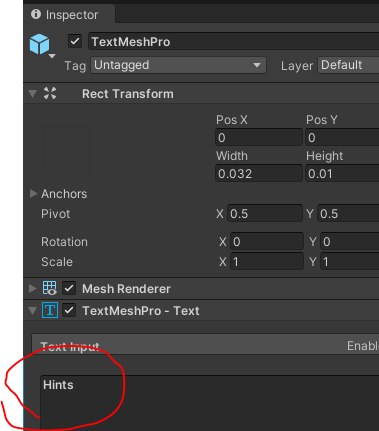Click the Layer label

point(297,66)
